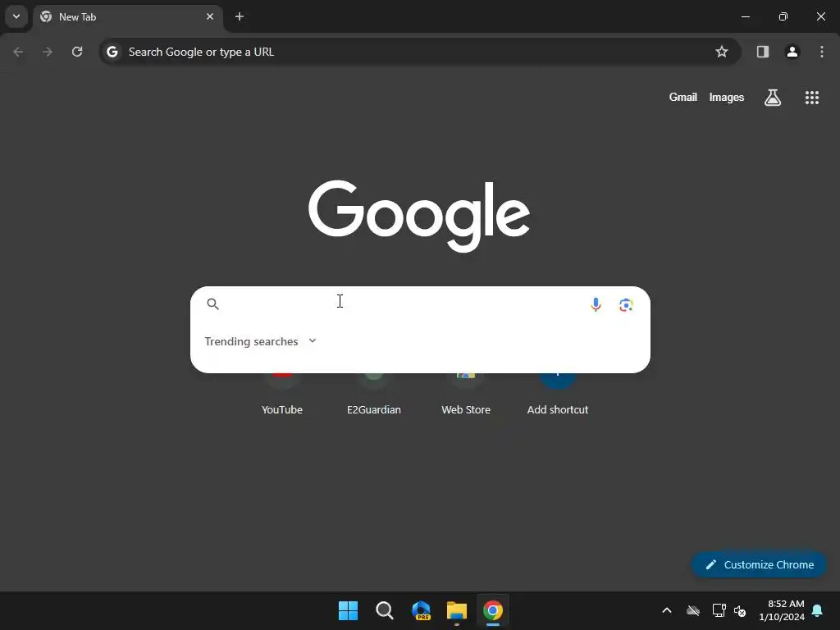Launch Microsoft Edge Preview from taskbar
This screenshot has height=630, width=840.
click(421, 610)
